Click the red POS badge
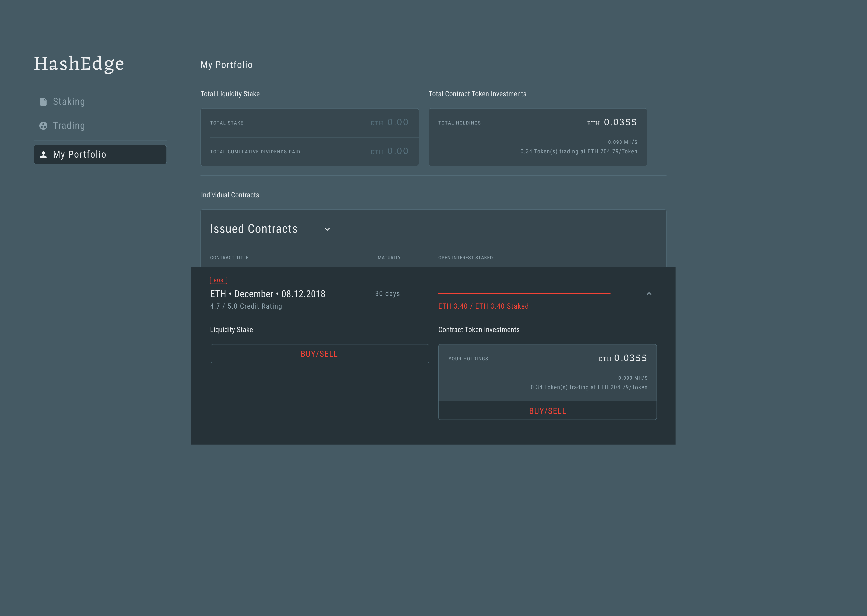The width and height of the screenshot is (867, 616). tap(218, 280)
